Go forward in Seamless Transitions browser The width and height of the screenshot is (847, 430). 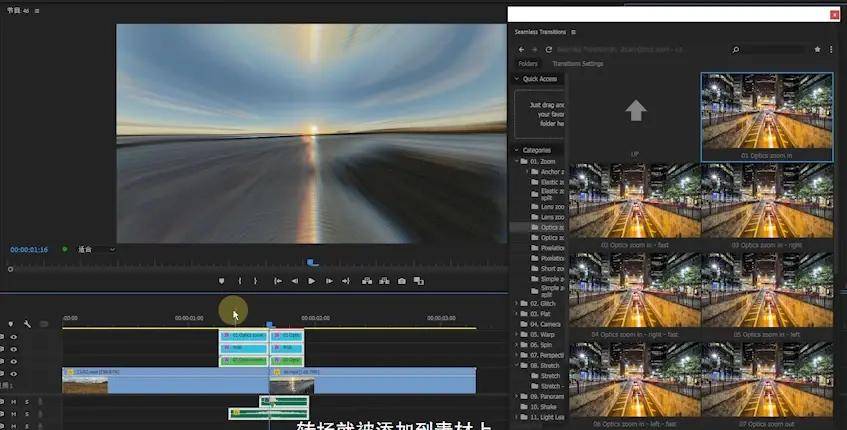coord(535,49)
